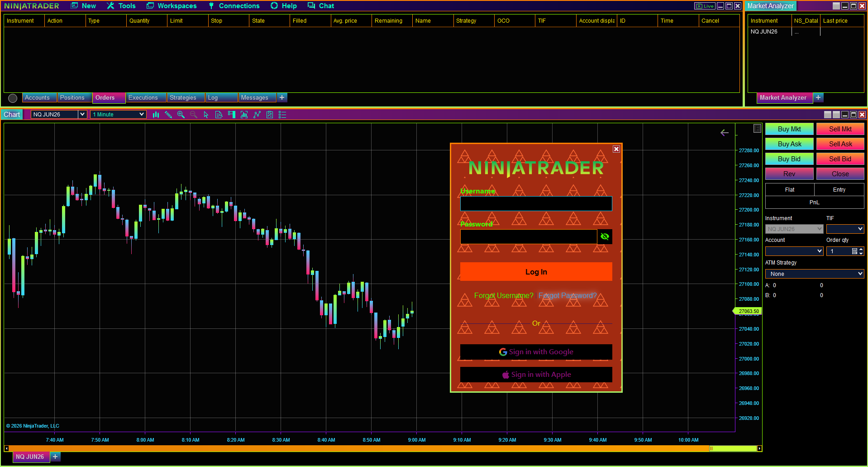Open the chart properties list icon
Screen dimensions: 868x467
pyautogui.click(x=282, y=115)
